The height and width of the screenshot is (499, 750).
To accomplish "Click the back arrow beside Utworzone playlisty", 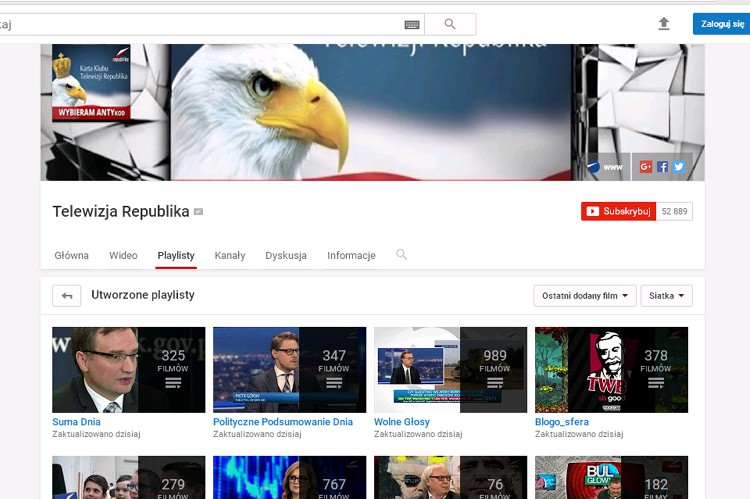I will tap(67, 296).
